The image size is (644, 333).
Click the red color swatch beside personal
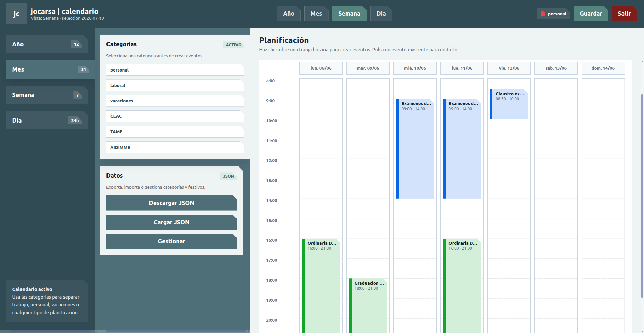(x=543, y=14)
